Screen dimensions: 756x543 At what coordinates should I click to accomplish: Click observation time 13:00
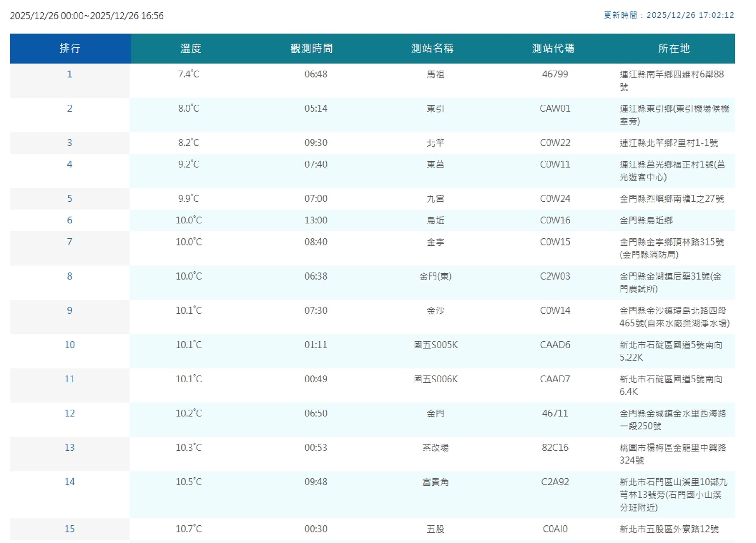click(x=316, y=220)
